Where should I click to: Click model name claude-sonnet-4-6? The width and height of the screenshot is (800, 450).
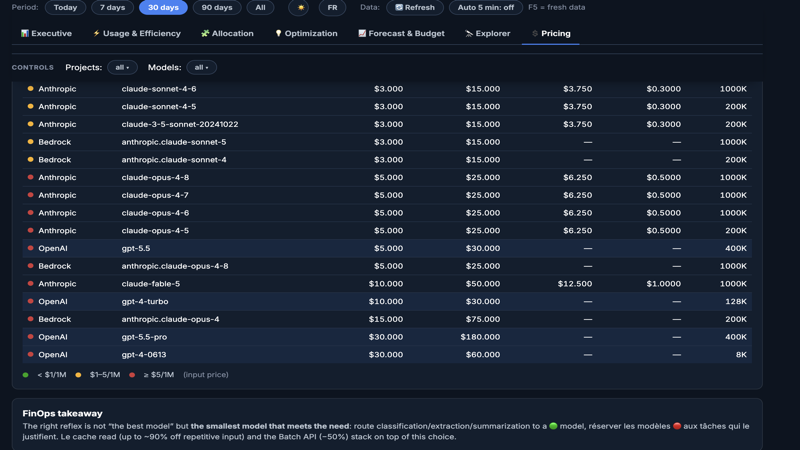coord(159,89)
